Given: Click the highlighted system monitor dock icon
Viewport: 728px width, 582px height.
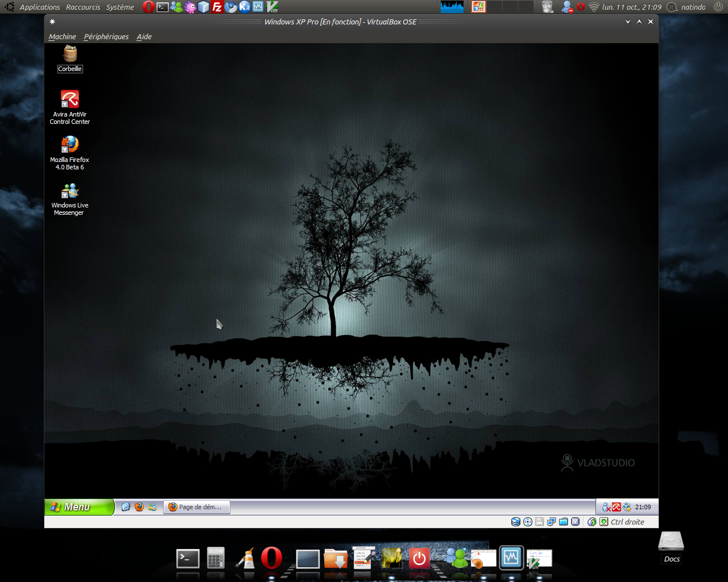Looking at the screenshot, I should [x=511, y=558].
